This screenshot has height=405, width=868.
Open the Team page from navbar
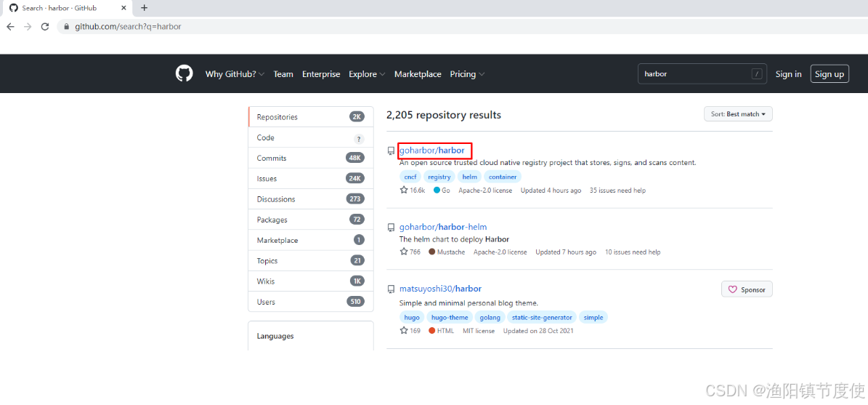283,74
